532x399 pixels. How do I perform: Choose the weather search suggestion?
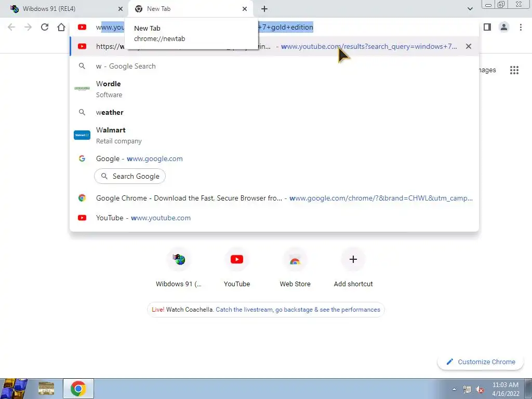point(274,112)
